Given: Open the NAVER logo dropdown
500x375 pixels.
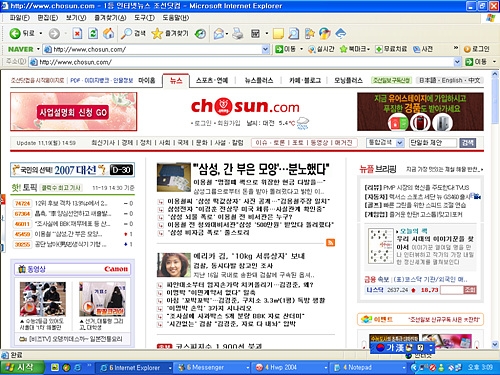Looking at the screenshot, I should (x=38, y=49).
